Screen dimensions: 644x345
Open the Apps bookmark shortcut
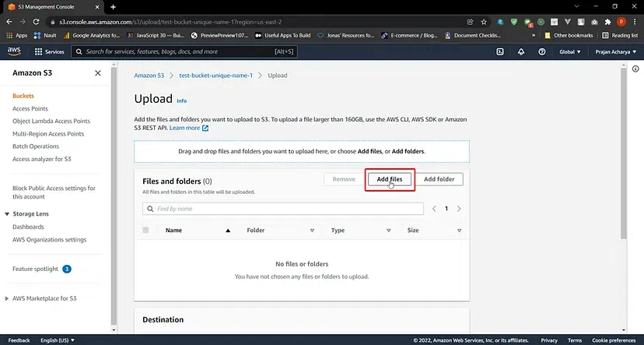(16, 35)
